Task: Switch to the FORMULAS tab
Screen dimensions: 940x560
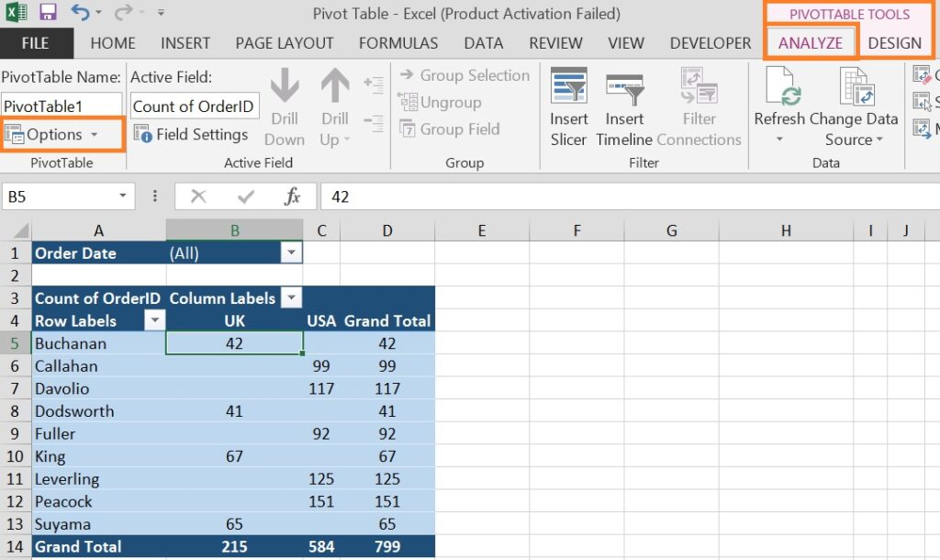Action: (x=398, y=42)
